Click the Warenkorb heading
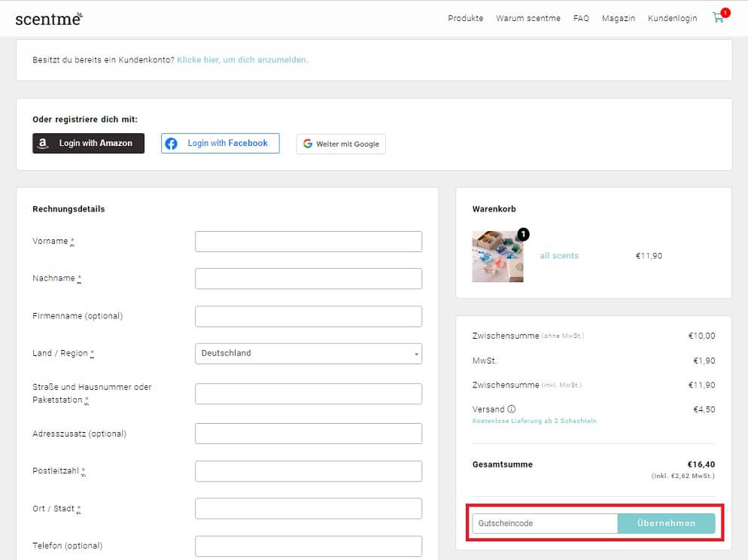This screenshot has width=748, height=560. [494, 209]
